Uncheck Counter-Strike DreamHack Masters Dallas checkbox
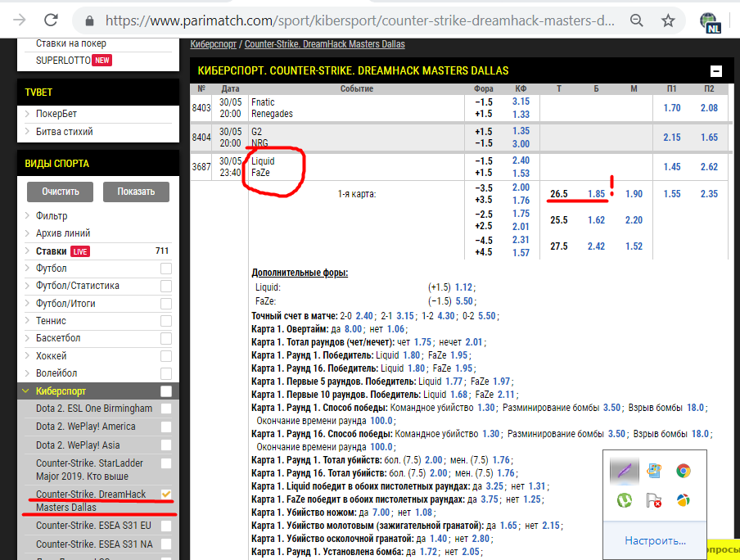The width and height of the screenshot is (740, 560). point(165,495)
